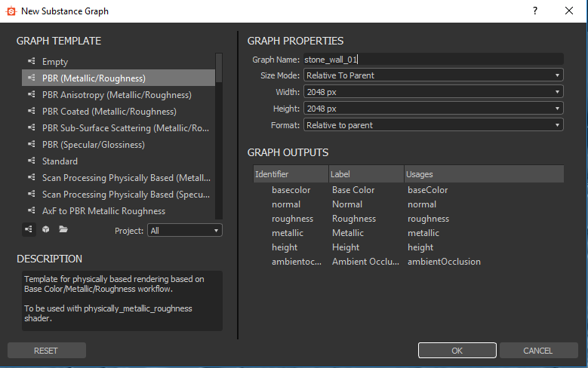The image size is (588, 368).
Task: Click graph icon beside Scan Processing (Metall...) template
Action: [x=32, y=177]
